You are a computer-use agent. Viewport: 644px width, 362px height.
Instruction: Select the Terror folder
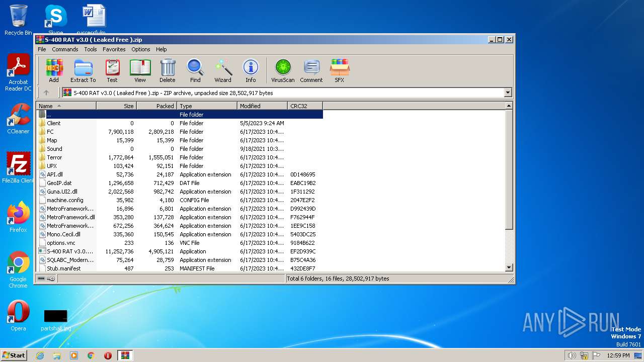[x=180, y=157]
